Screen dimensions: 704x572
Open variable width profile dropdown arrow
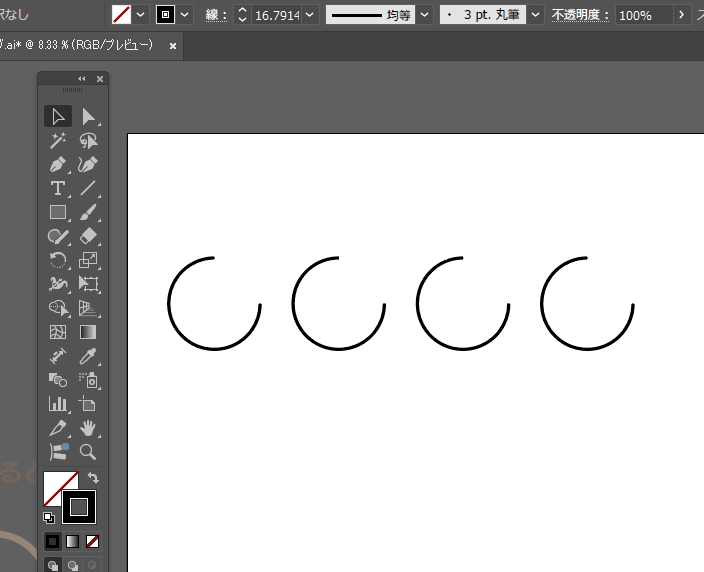(x=424, y=15)
